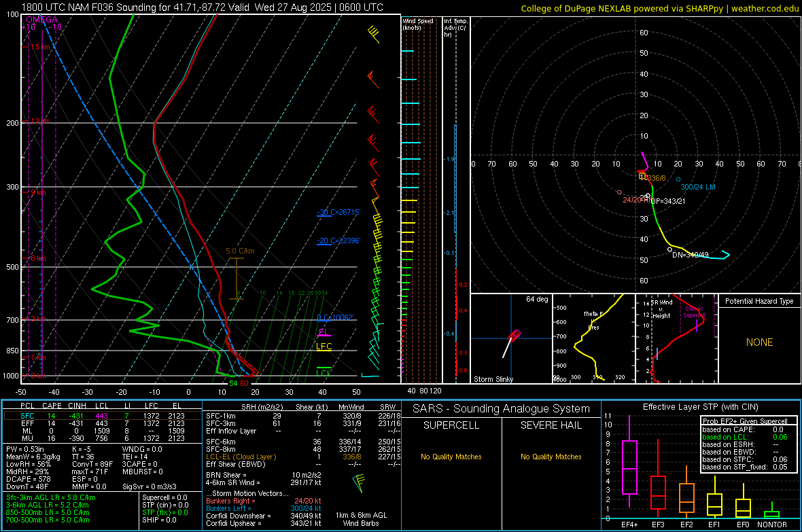Click the Wind Speed (knots) panel header
This screenshot has width=802, height=532.
(x=417, y=24)
